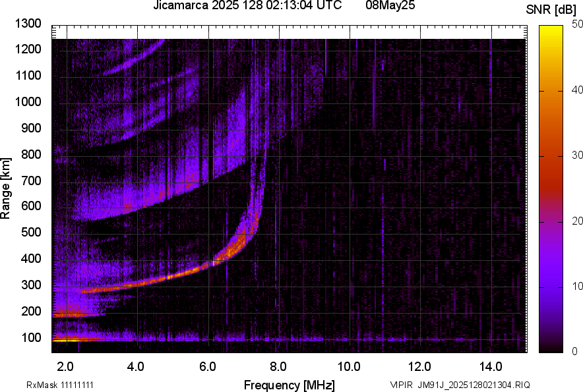Viewport: 583px width, 392px height.
Task: Click colorbar tick value 30
Action: coord(577,155)
